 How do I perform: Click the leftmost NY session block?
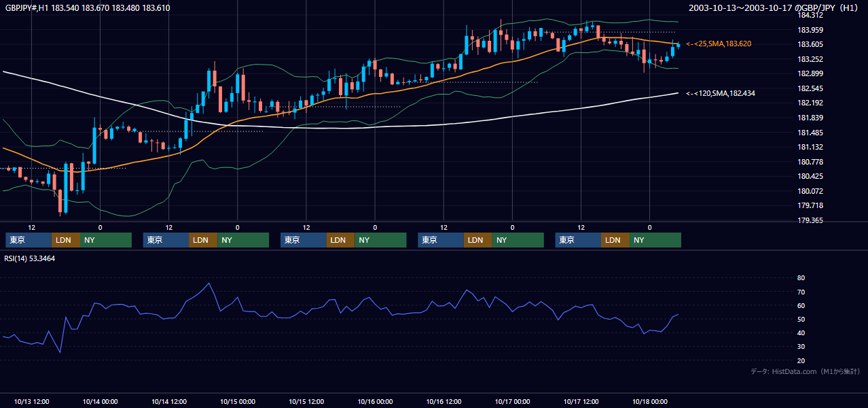106,240
